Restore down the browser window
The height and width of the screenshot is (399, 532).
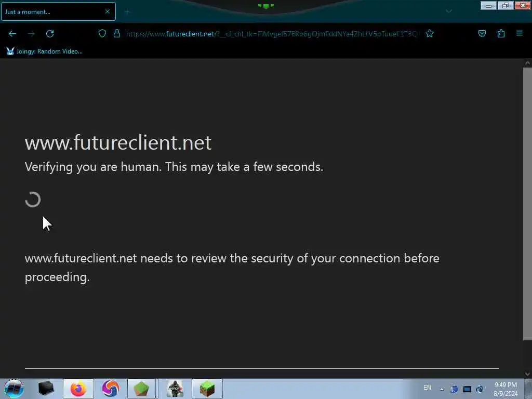pyautogui.click(x=506, y=5)
